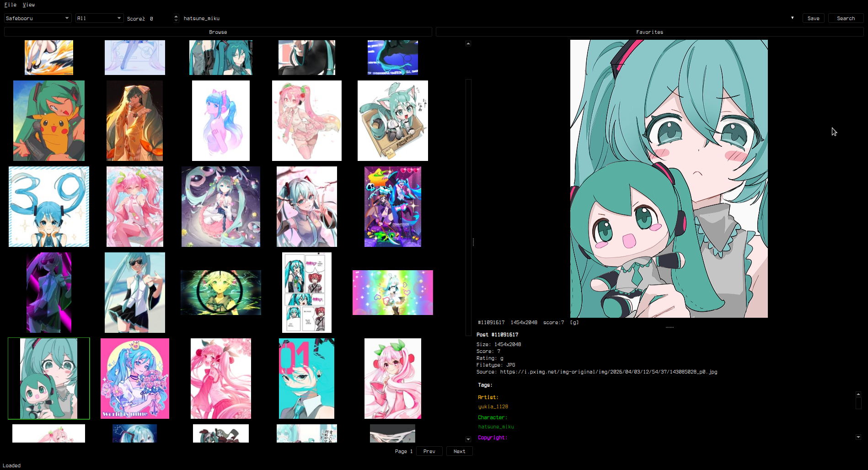The image size is (868, 470).
Task: Click the thumbnail grid scroll-up arrow
Action: click(x=468, y=43)
